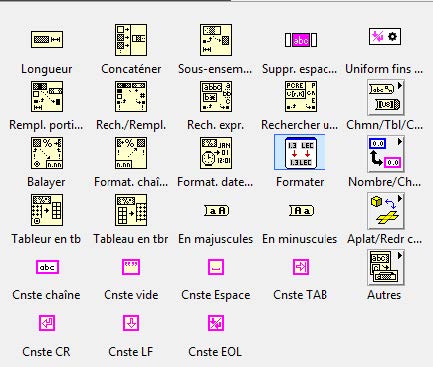433x367 pixels.
Task: Pick the Concaténer function icon
Action: point(131,40)
